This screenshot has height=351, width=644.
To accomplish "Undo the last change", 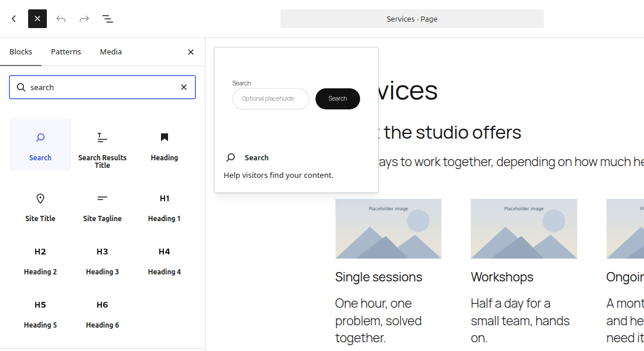I will (x=61, y=19).
